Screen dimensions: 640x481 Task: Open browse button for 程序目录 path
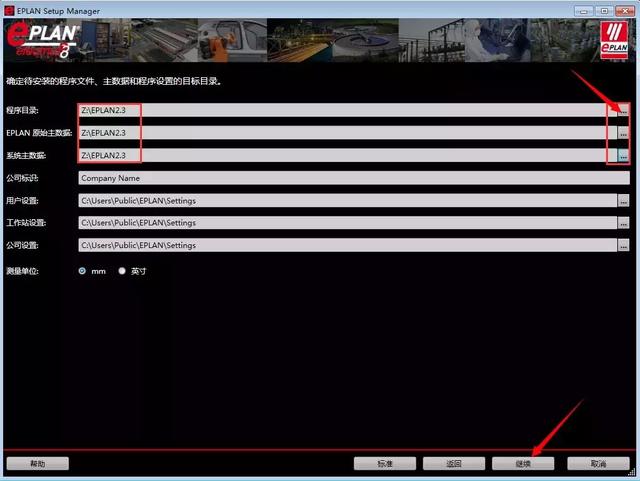[x=623, y=111]
